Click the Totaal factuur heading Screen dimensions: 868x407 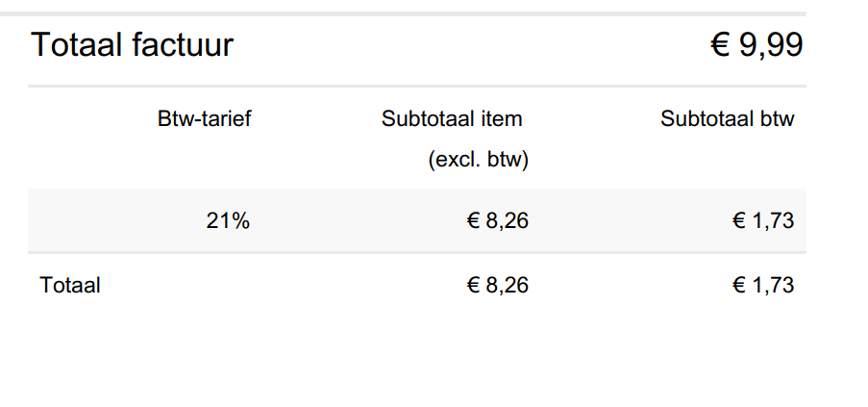pos(132,45)
